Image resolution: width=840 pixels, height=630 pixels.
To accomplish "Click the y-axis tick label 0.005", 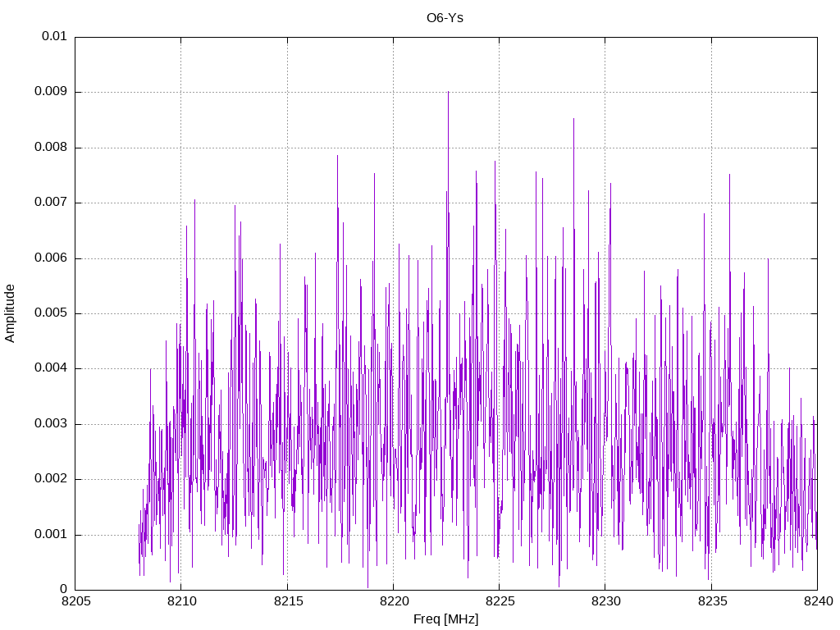I will click(51, 313).
